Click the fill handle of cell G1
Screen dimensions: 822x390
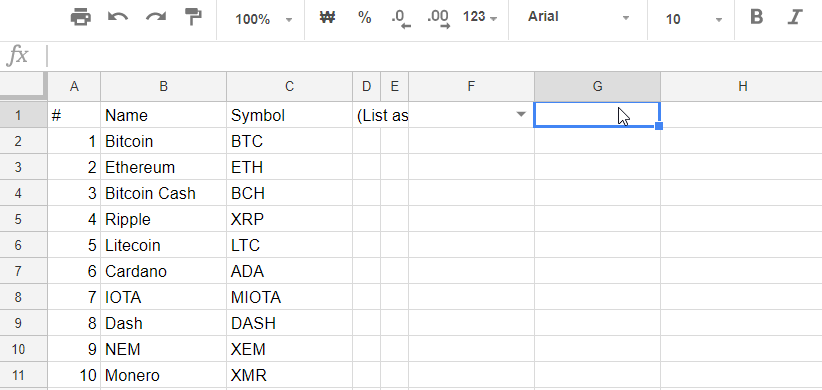coord(659,126)
